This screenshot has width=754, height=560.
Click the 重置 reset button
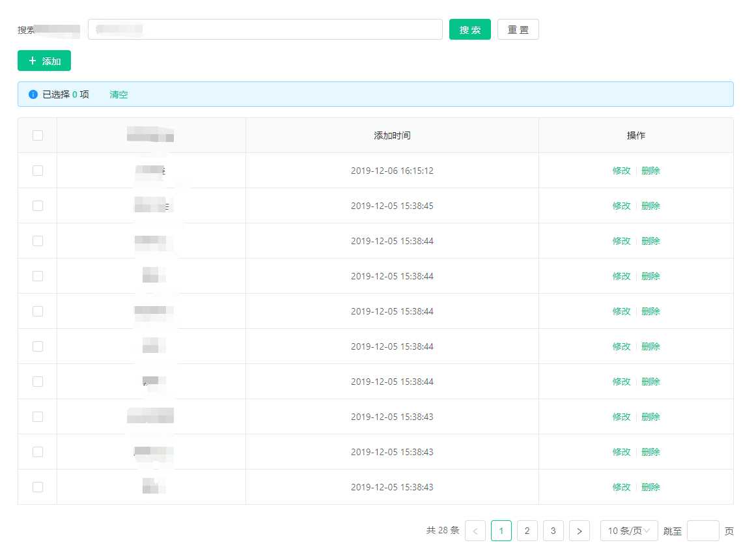(518, 29)
